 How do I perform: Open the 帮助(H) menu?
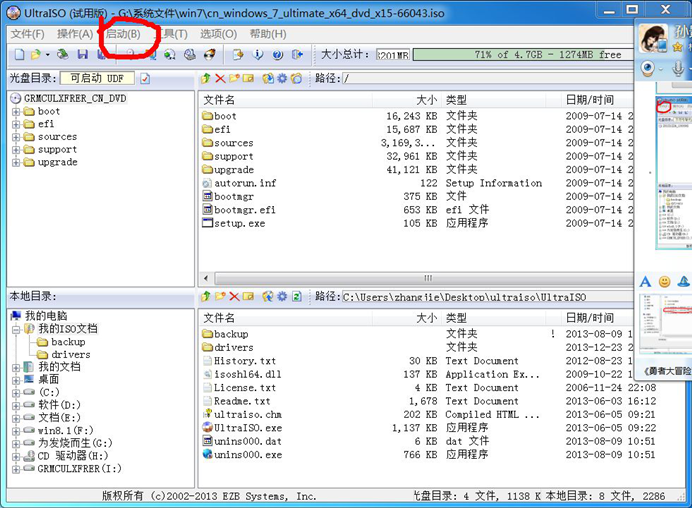[x=268, y=34]
